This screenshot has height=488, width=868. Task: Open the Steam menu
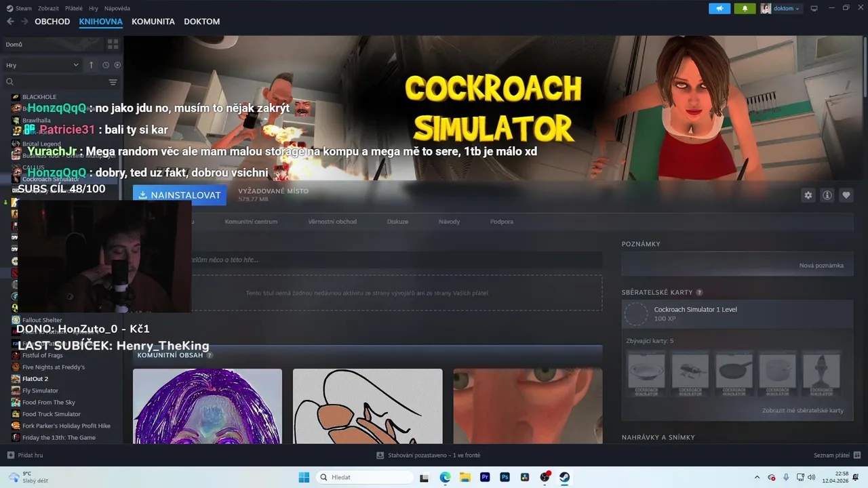tap(19, 8)
